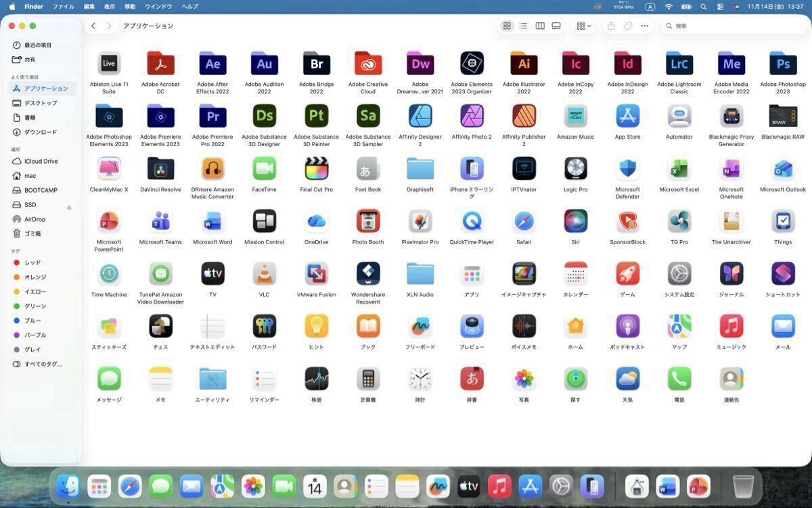Eject the SSD volume in sidebar

pyautogui.click(x=68, y=207)
